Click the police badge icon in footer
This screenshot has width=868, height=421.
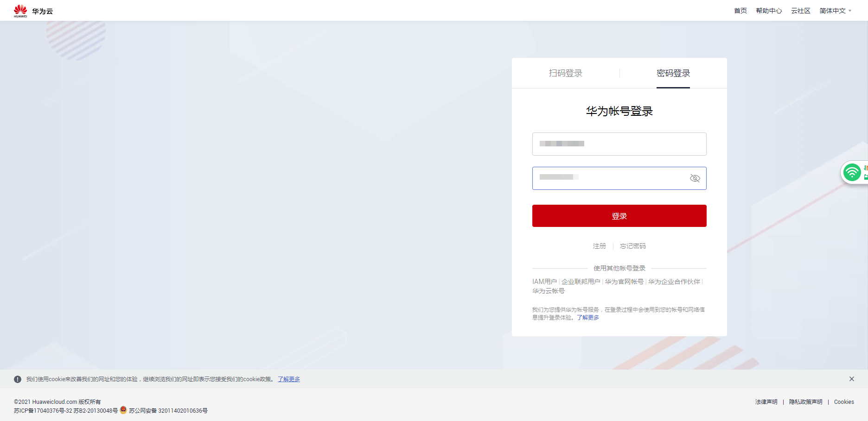[123, 410]
